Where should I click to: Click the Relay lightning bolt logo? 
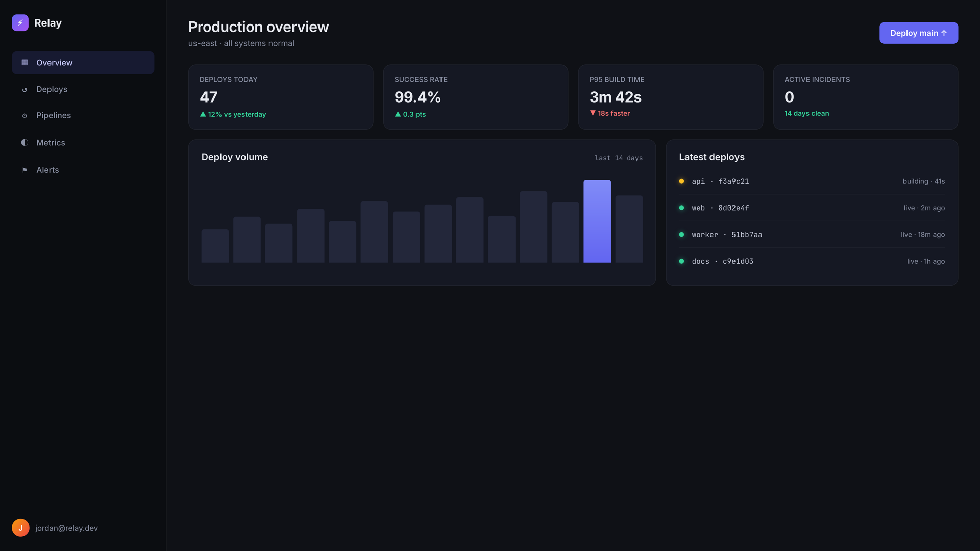point(20,22)
